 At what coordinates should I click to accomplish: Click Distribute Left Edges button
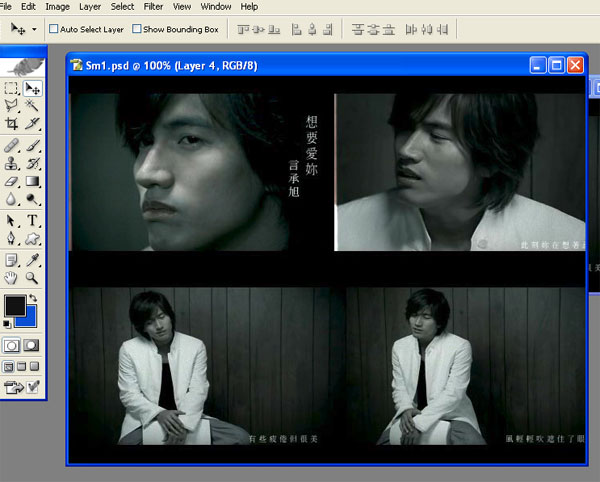point(411,29)
